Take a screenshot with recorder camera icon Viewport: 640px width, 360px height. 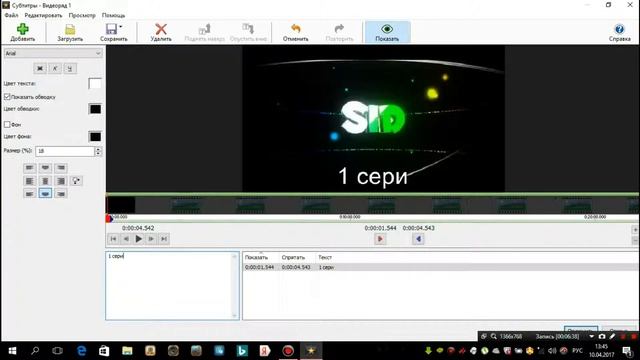click(602, 336)
